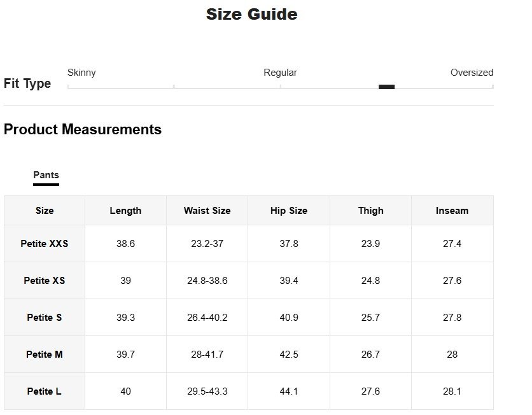Select the Petite S row label
Image resolution: width=532 pixels, height=415 pixels.
pos(45,318)
